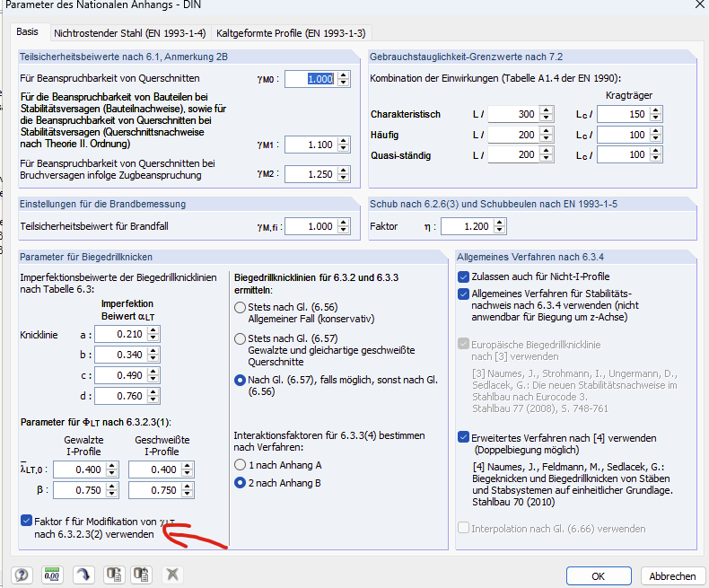This screenshot has height=588, width=709.
Task: Click the Abbrechen button
Action: point(672,576)
